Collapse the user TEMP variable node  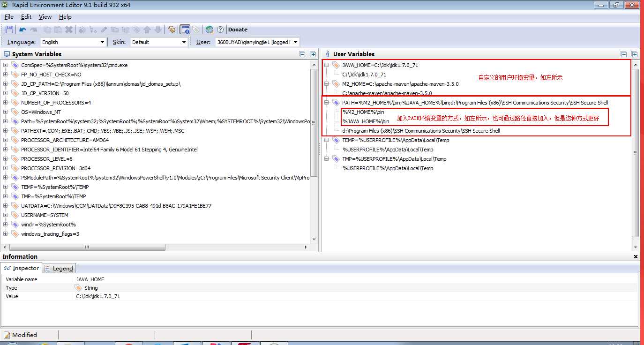pos(327,140)
